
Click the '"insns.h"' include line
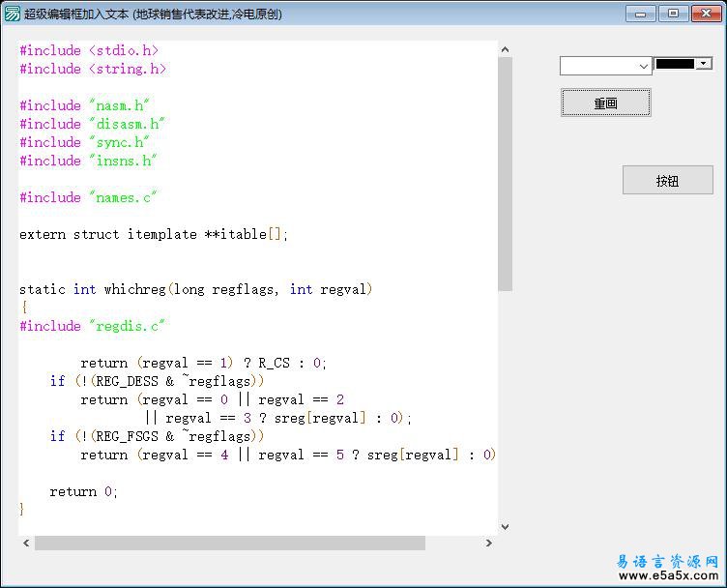point(88,161)
